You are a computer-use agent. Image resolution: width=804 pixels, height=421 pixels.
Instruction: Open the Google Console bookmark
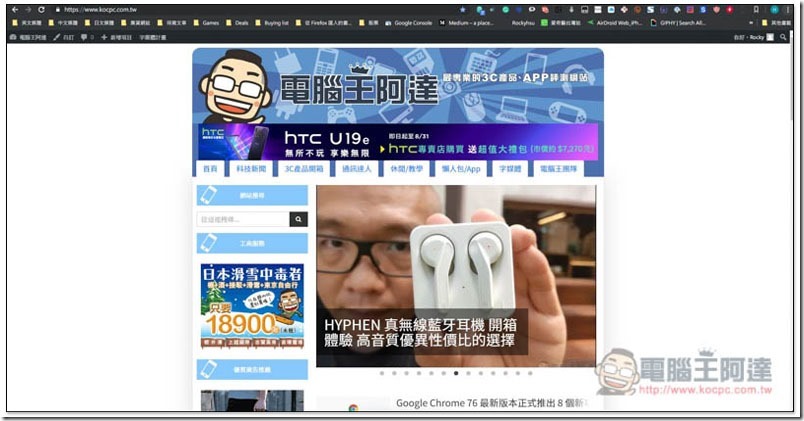tap(409, 23)
